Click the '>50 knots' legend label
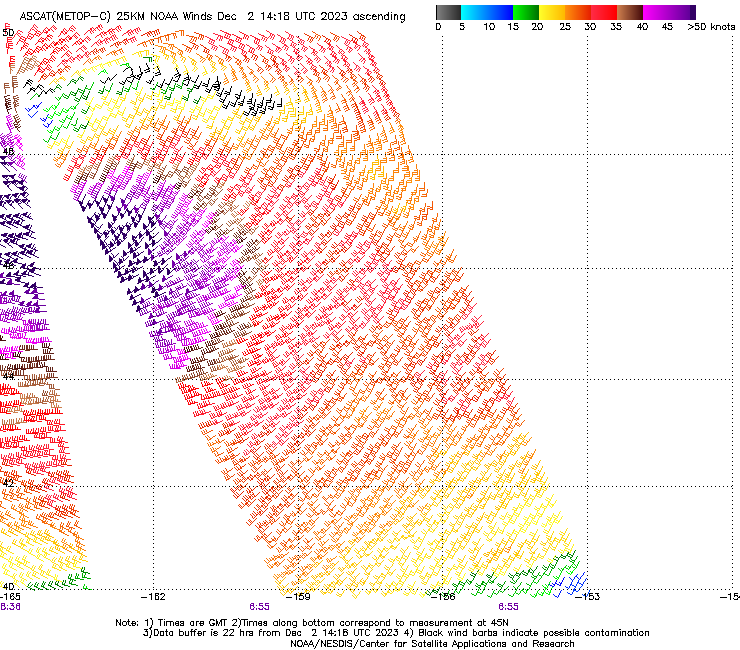The image size is (740, 650). tap(711, 27)
